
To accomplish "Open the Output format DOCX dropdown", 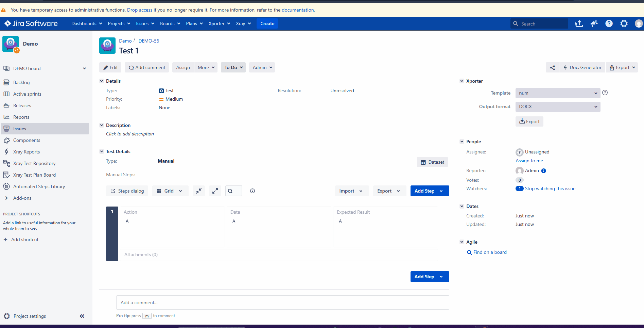I will pyautogui.click(x=558, y=107).
